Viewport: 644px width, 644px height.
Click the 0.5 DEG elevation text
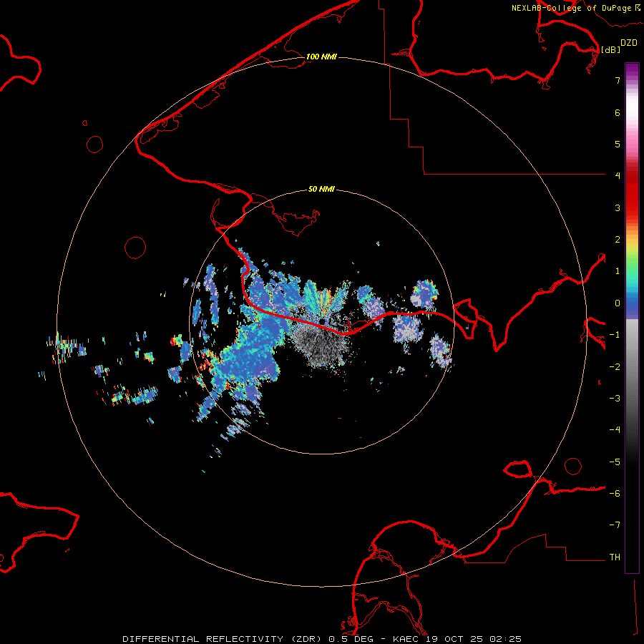351,639
